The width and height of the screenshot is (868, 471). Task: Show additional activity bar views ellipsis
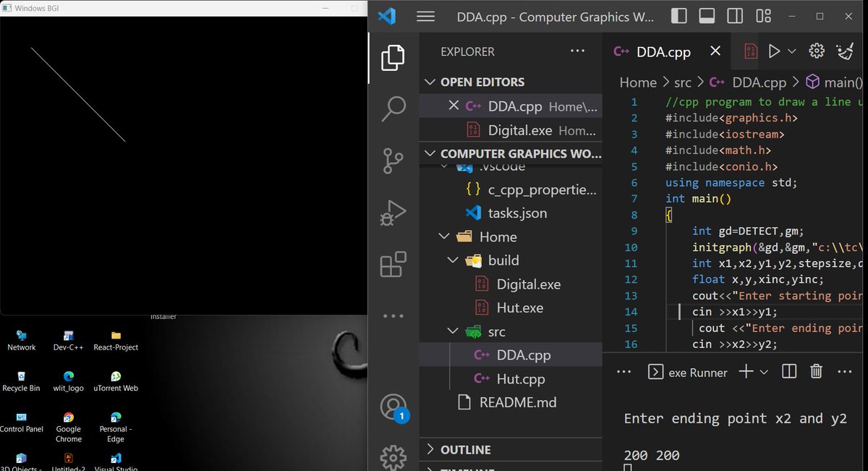point(393,316)
